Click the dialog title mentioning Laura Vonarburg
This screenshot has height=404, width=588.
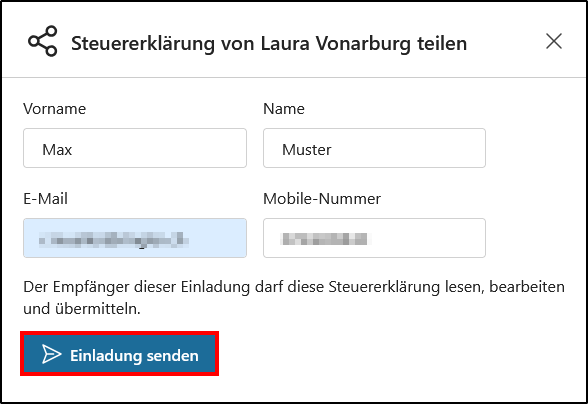pyautogui.click(x=269, y=43)
